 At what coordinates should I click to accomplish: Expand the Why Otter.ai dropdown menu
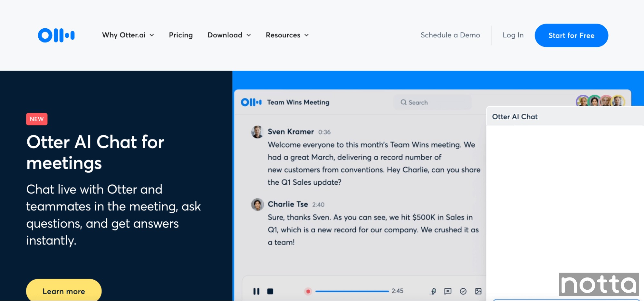tap(128, 35)
